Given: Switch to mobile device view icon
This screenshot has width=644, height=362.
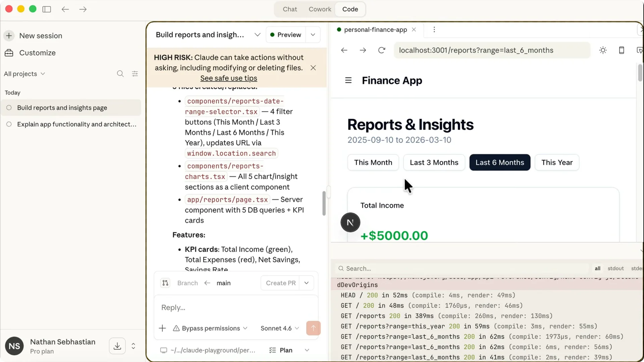Looking at the screenshot, I should (622, 50).
